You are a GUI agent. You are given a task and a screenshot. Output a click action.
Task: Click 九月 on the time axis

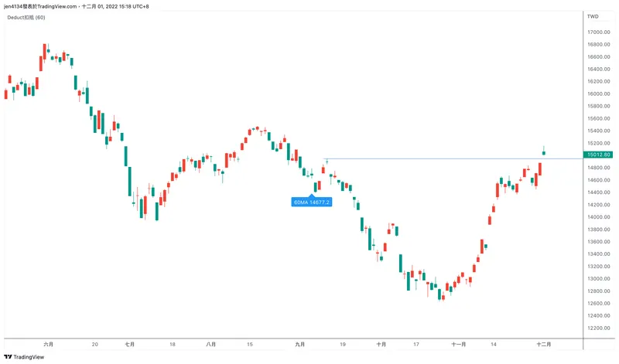(x=299, y=344)
